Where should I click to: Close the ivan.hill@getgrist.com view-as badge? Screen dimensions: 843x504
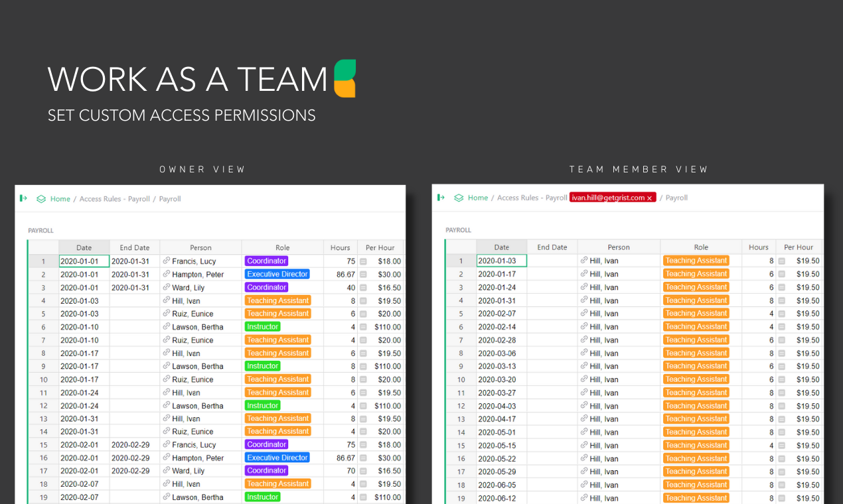tap(650, 198)
